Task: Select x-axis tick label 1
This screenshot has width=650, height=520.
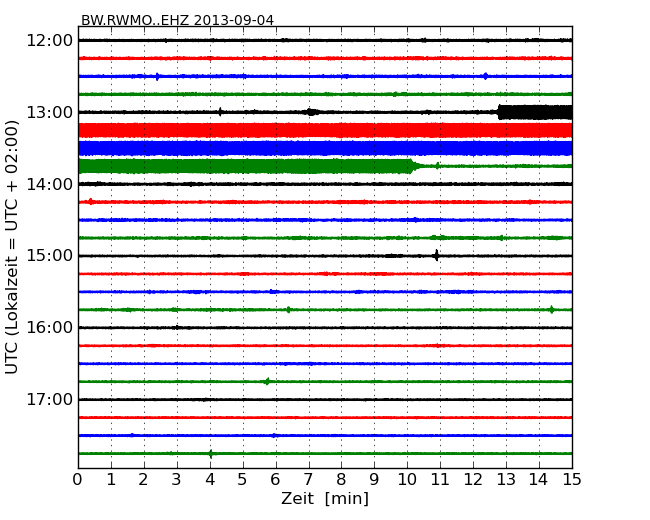Action: pyautogui.click(x=111, y=480)
